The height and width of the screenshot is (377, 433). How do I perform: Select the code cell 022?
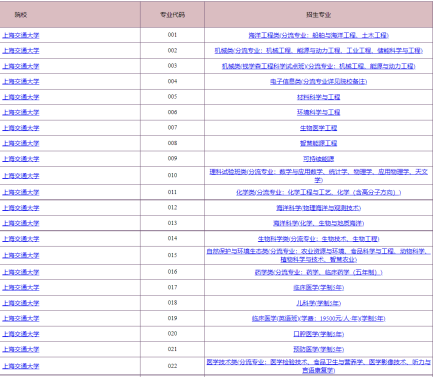[172, 366]
